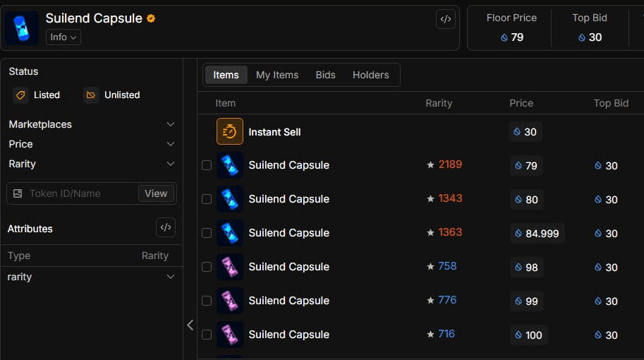Click the Suilend Capsule collection avatar

click(22, 28)
